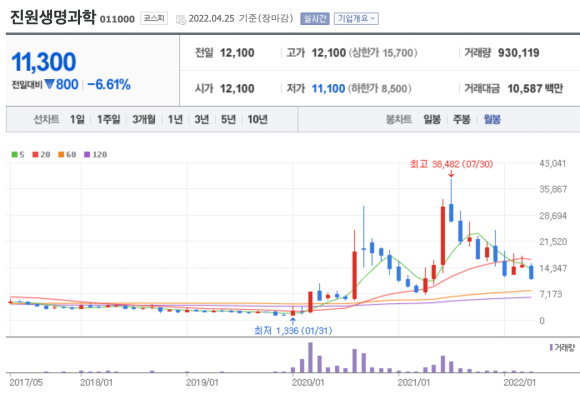This screenshot has width=580, height=394.
Task: Click the stock code 011000
Action: pyautogui.click(x=117, y=19)
